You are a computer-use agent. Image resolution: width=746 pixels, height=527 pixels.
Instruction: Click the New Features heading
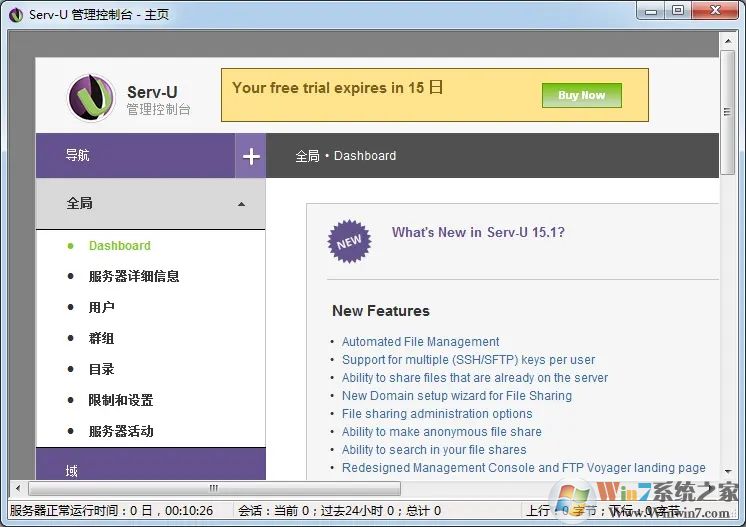381,311
